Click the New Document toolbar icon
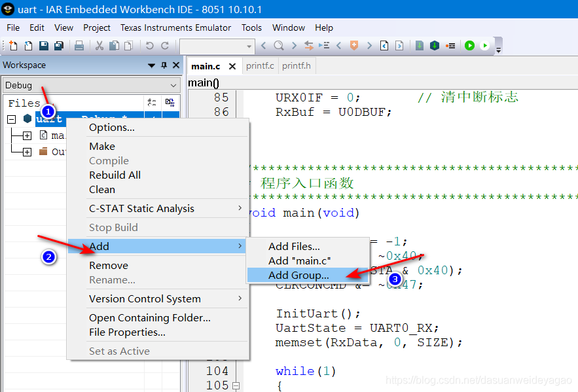This screenshot has height=392, width=578. [x=13, y=46]
